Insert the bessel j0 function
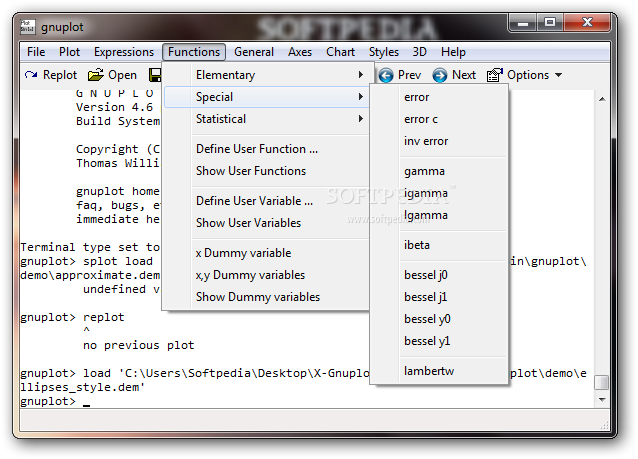 pos(439,275)
